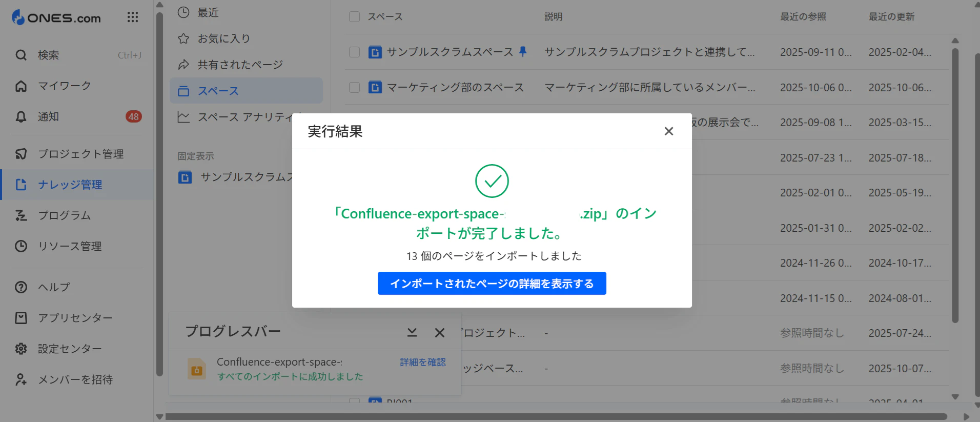980x422 pixels.
Task: Open アプリセンター icon
Action: [21, 318]
